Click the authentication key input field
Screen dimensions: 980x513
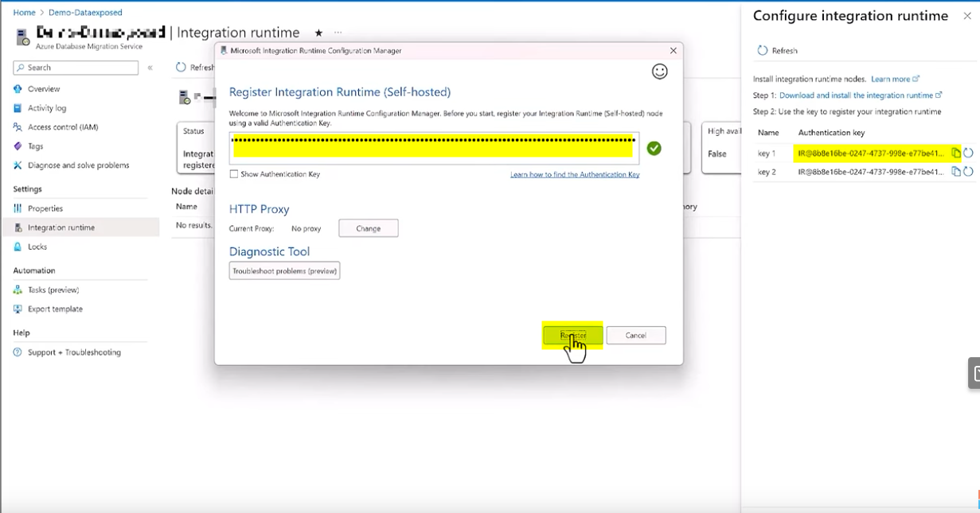434,148
